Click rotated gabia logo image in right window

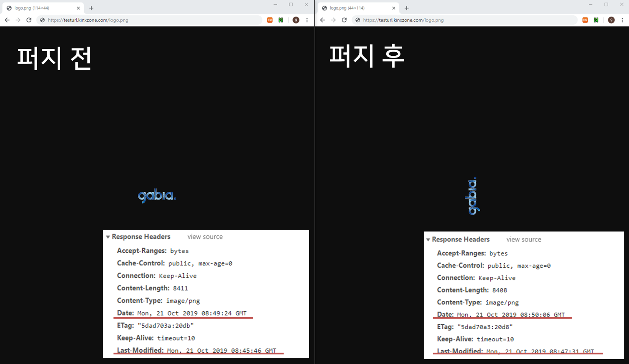coord(472,196)
